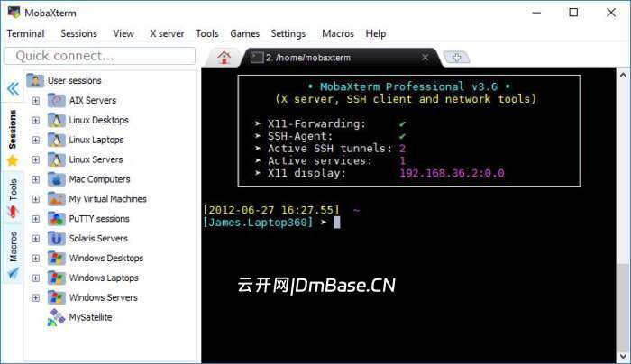The width and height of the screenshot is (631, 364).
Task: Click the AIX Servers folder icon
Action: (x=56, y=100)
